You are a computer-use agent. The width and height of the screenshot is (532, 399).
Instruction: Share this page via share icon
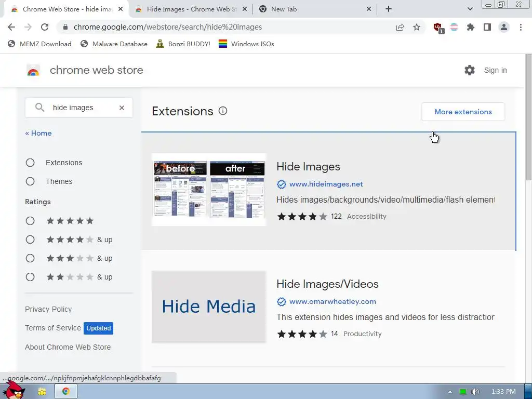(x=400, y=27)
